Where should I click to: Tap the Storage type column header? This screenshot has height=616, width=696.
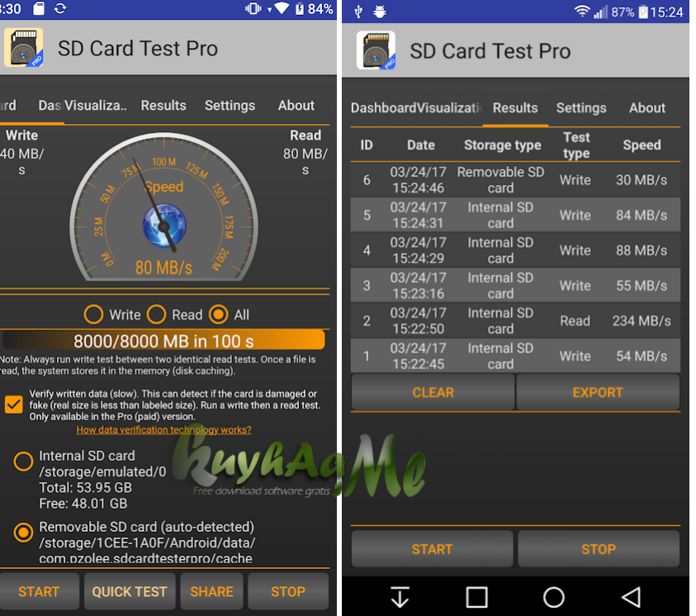click(x=503, y=145)
